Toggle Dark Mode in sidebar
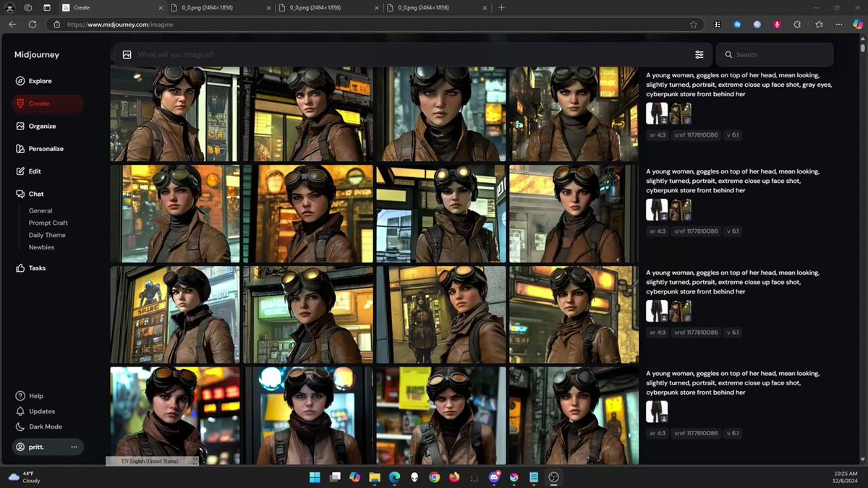The width and height of the screenshot is (868, 488). pos(38,427)
